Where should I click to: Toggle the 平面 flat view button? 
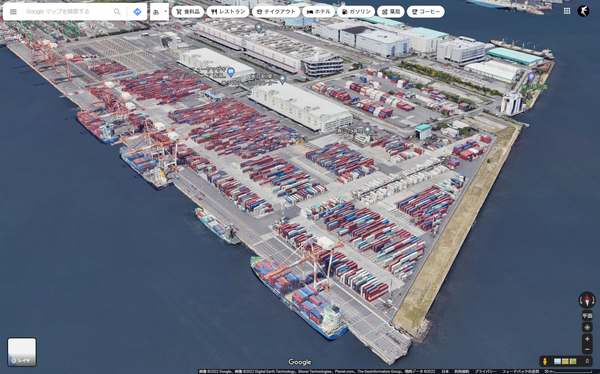click(587, 316)
